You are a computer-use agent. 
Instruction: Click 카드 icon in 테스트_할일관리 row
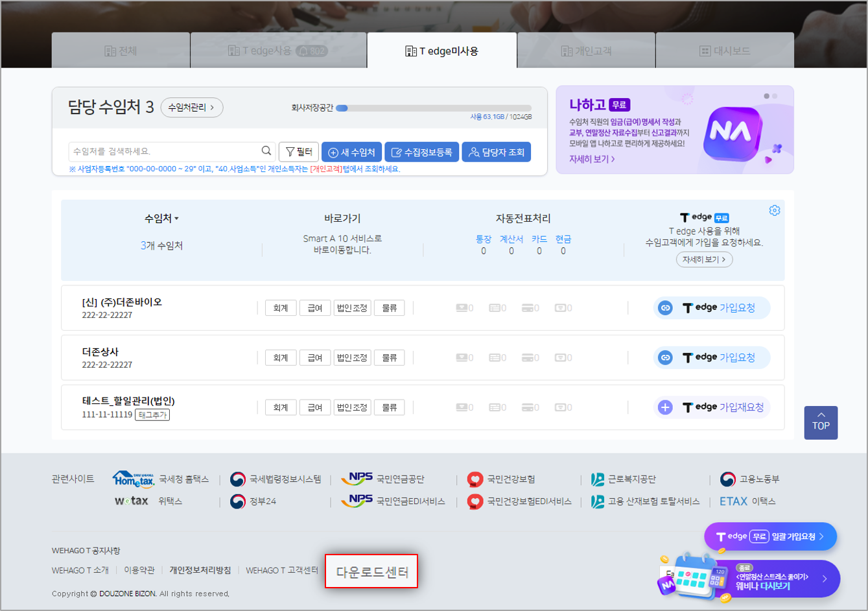(x=529, y=407)
